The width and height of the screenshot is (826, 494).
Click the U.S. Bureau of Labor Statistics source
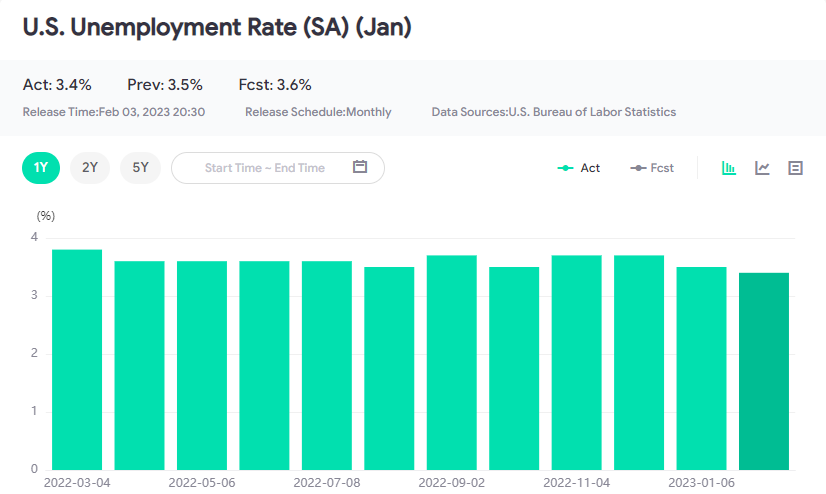[593, 112]
